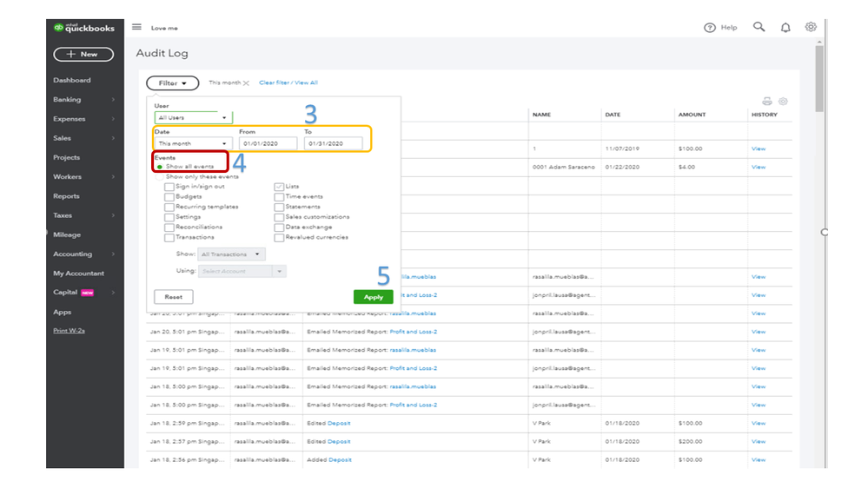Check the Settings events checkbox

coord(169,217)
